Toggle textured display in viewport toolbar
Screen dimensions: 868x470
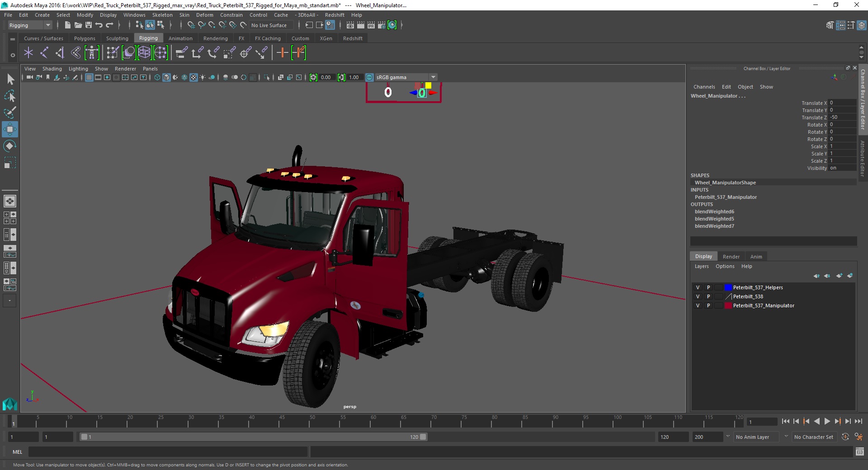point(193,77)
